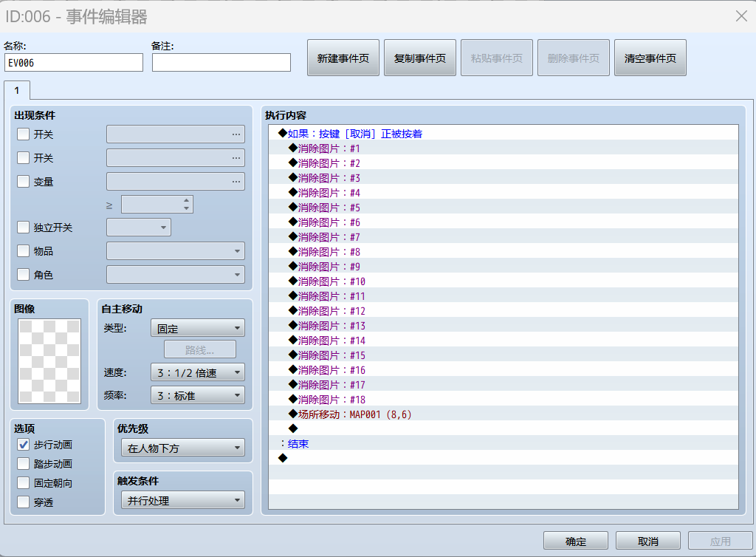Change 优先级 from 在人物下方
The height and width of the screenshot is (557, 756).
pyautogui.click(x=183, y=448)
